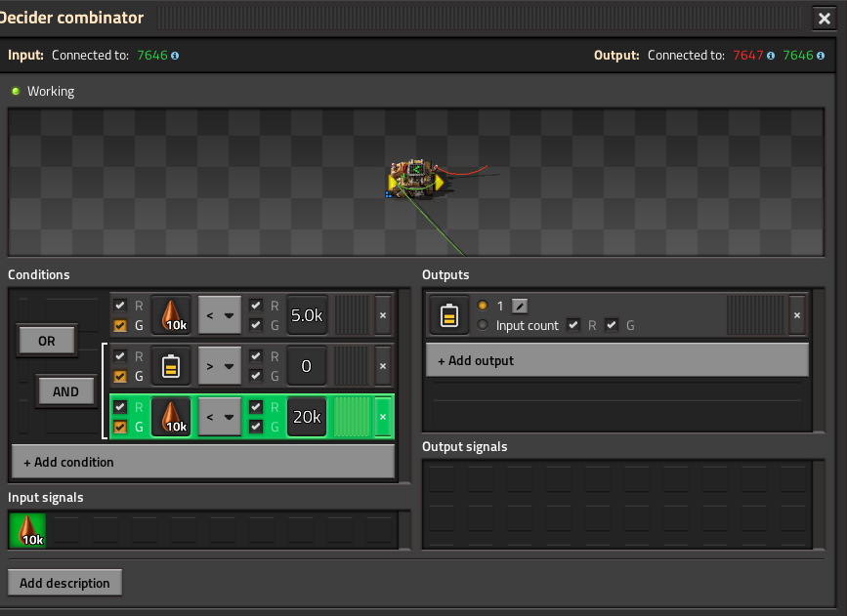This screenshot has width=847, height=616.
Task: Click info icon beside input network 7646
Action: click(x=175, y=56)
